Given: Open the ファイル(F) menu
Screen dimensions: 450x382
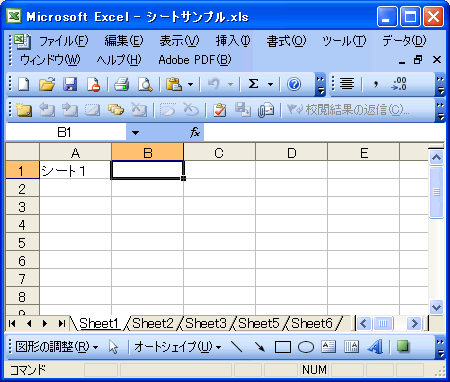Looking at the screenshot, I should [64, 41].
